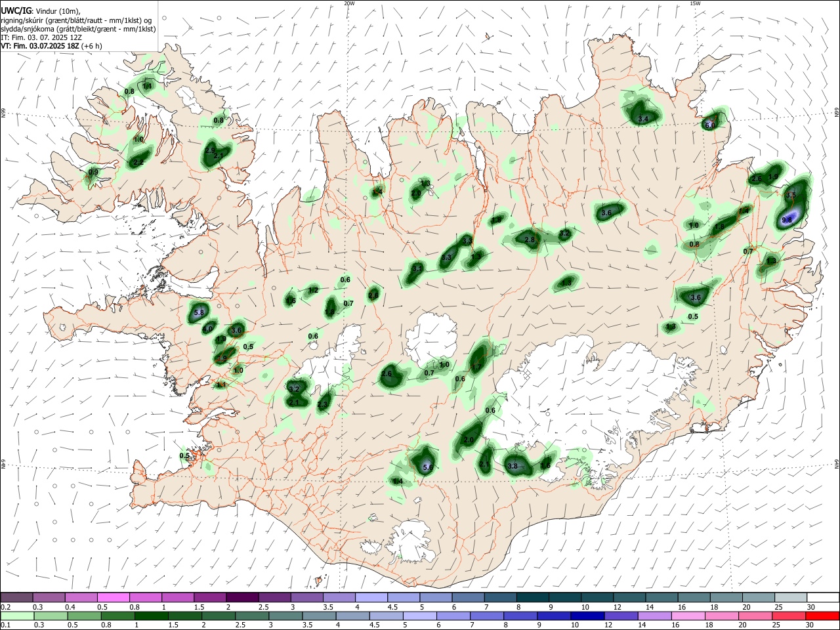Select the palest green swatch between 0.1 and 0.3

pos(16,616)
